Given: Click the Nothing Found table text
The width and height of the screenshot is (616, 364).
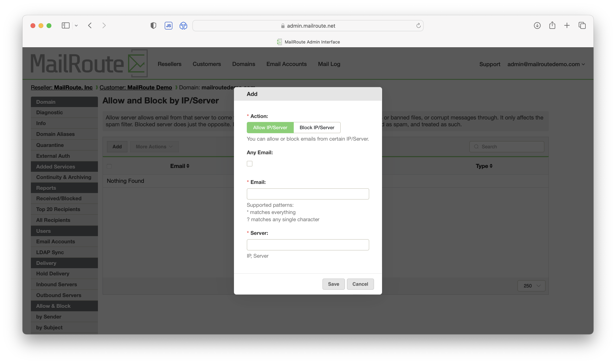Looking at the screenshot, I should [x=125, y=181].
